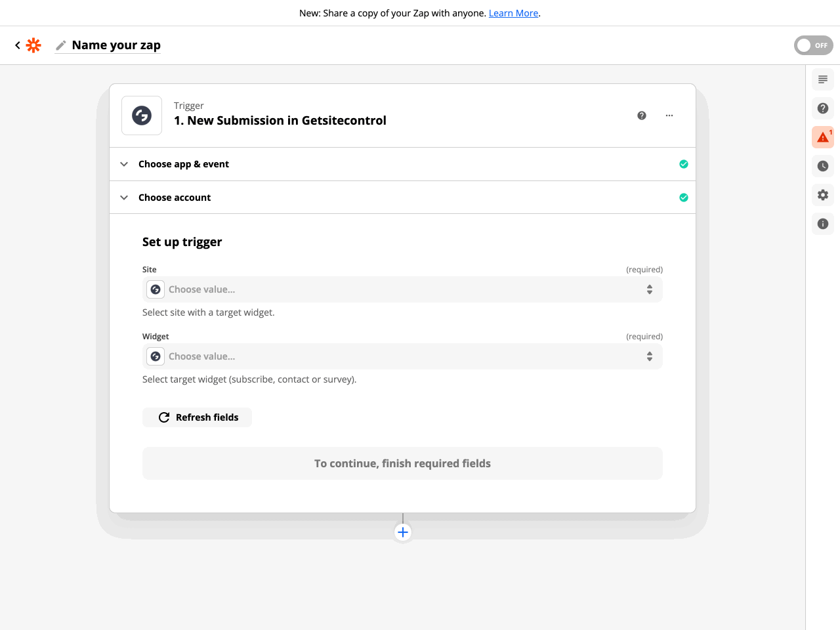This screenshot has height=630, width=840.
Task: Open the history clock icon in sidebar
Action: click(823, 166)
